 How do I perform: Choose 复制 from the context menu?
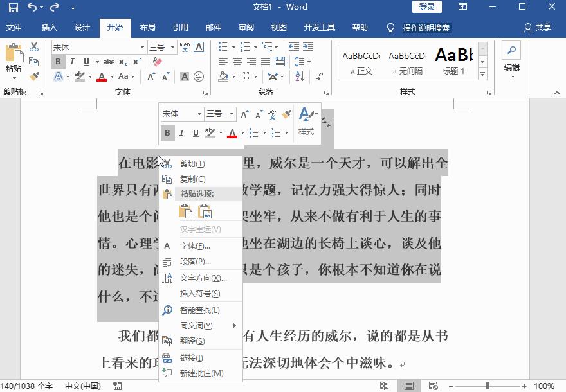[192, 179]
